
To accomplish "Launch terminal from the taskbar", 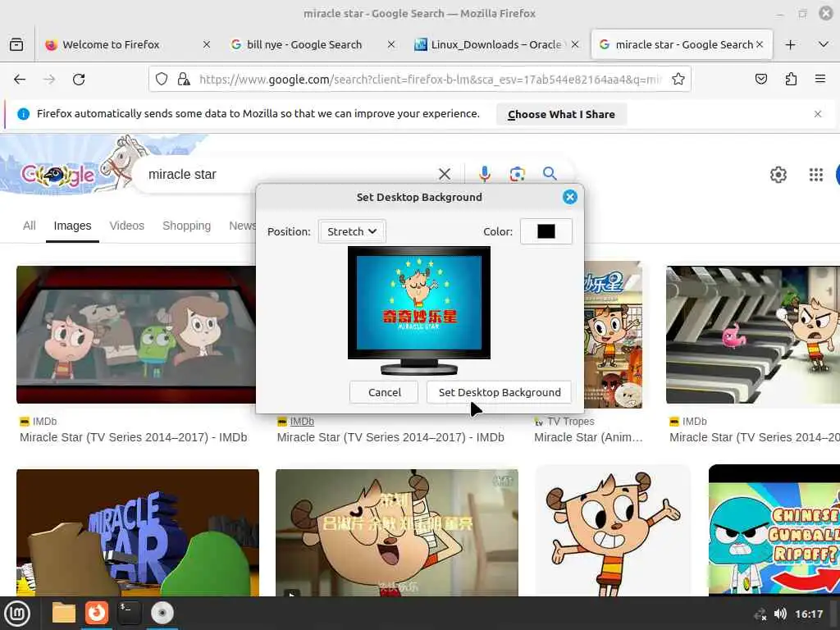I will coord(129,613).
